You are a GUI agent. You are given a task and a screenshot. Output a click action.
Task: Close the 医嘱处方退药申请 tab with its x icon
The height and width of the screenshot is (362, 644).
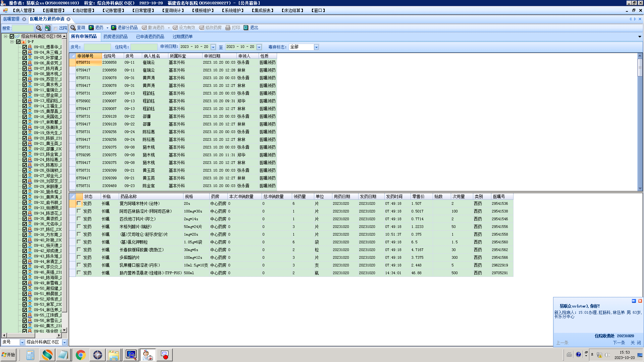tap(68, 19)
